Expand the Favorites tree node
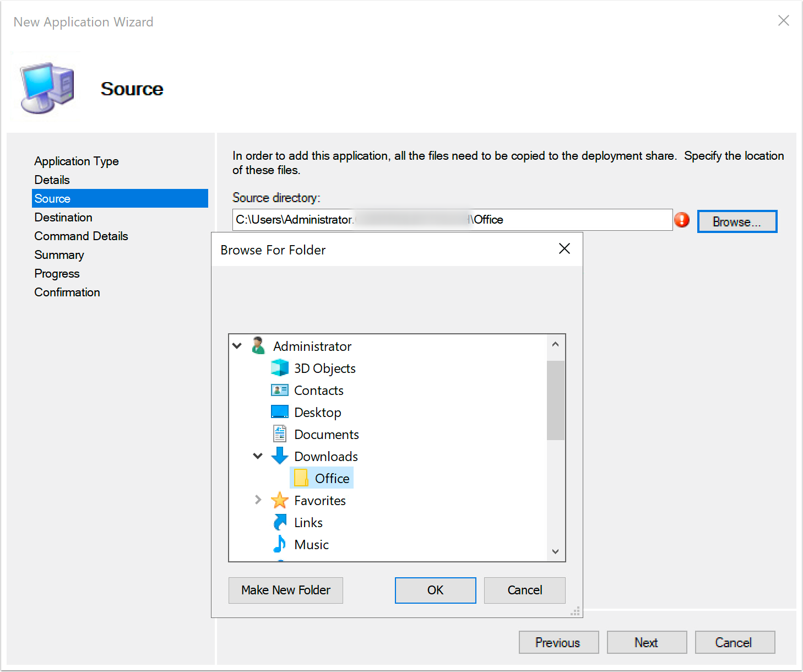The width and height of the screenshot is (803, 672). tap(258, 500)
